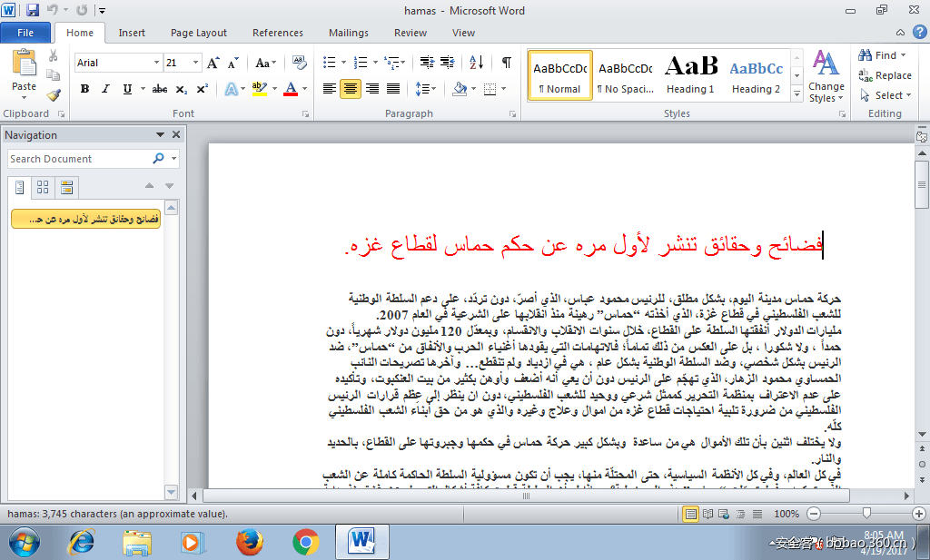Click the zoom slider in status bar
Viewport: 930px width, 560px height.
[x=867, y=514]
